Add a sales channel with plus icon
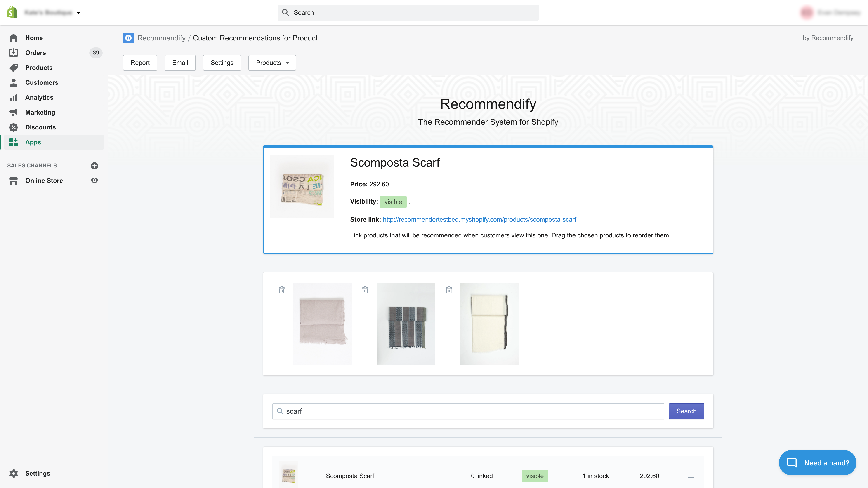This screenshot has width=868, height=488. (94, 166)
